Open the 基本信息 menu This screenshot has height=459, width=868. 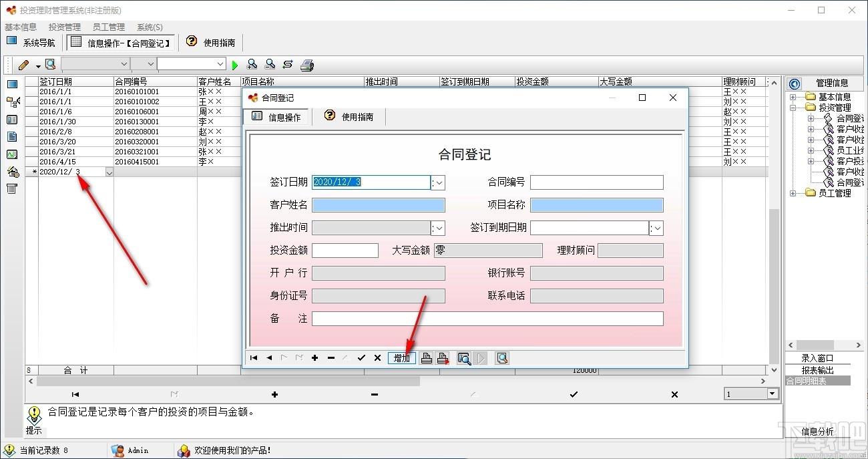21,27
